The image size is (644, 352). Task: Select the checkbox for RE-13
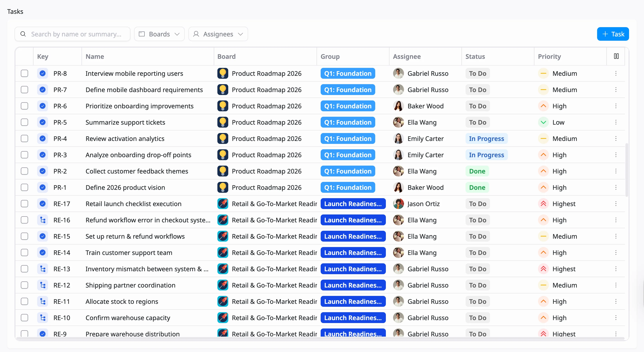coord(24,269)
